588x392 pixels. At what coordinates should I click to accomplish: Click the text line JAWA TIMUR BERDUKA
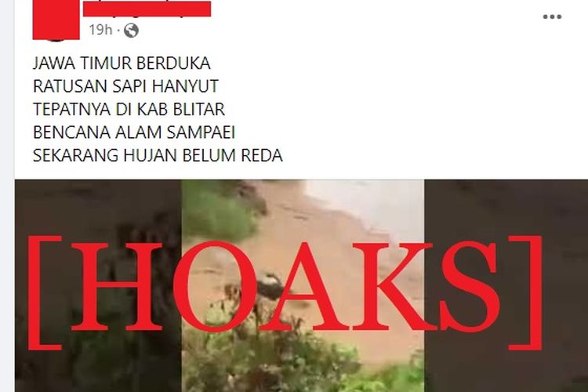click(x=122, y=63)
